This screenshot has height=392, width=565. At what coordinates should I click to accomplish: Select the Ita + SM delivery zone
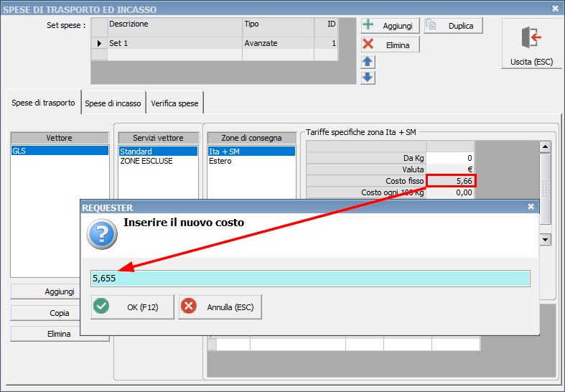(x=251, y=151)
